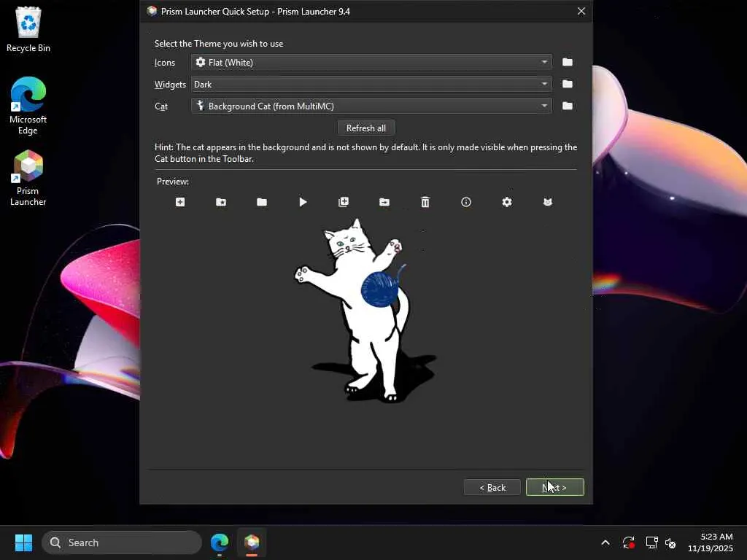Click the display network tray icon
The width and height of the screenshot is (747, 560).
[x=651, y=542]
